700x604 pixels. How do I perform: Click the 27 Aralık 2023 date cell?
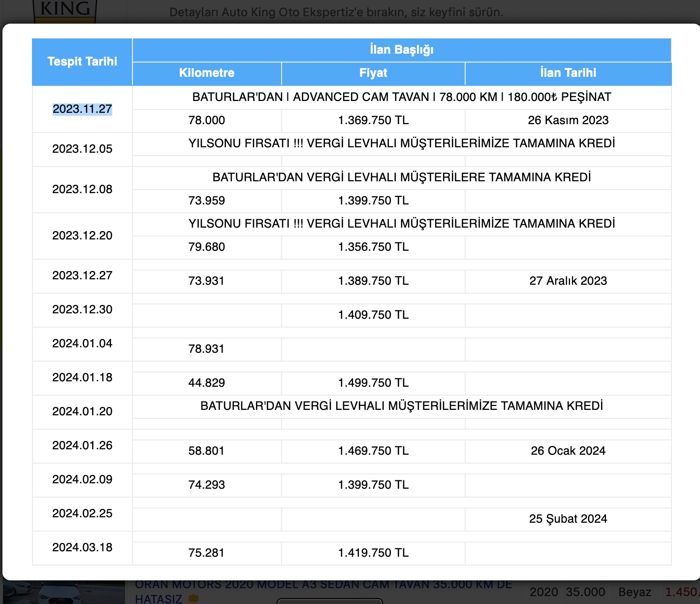[x=568, y=281]
